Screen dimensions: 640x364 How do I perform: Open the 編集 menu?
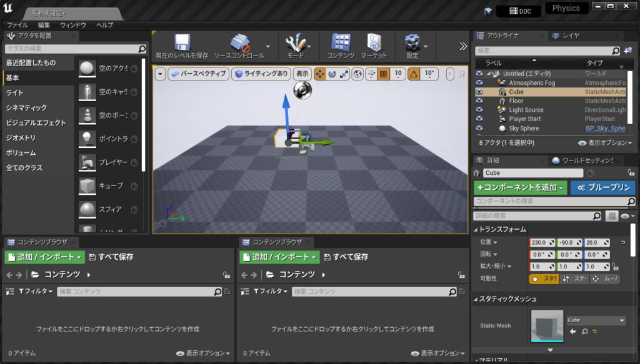(x=44, y=25)
